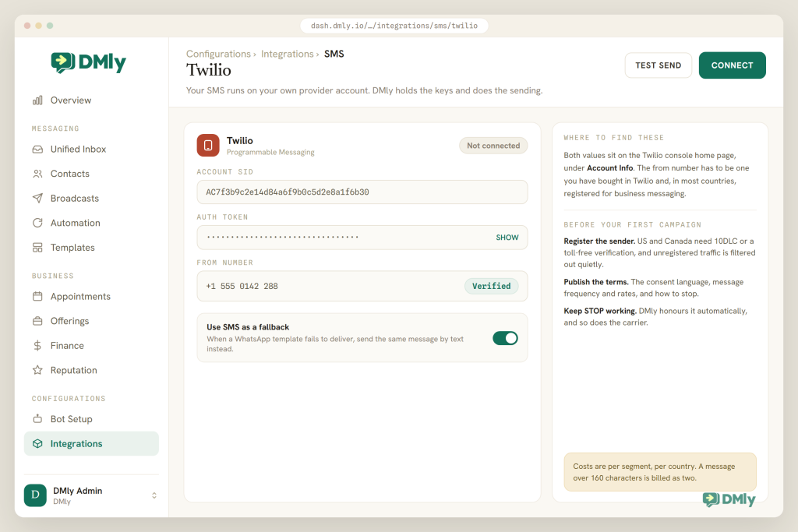This screenshot has width=798, height=532.
Task: Click the BEFORE YOUR FIRST CAMPAIGN heading
Action: click(633, 225)
